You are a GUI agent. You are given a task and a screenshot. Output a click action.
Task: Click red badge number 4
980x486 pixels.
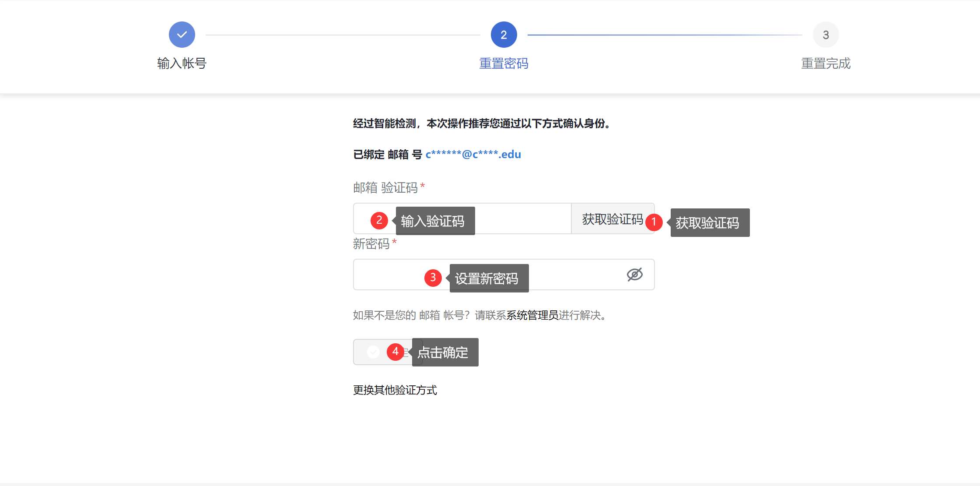click(395, 352)
